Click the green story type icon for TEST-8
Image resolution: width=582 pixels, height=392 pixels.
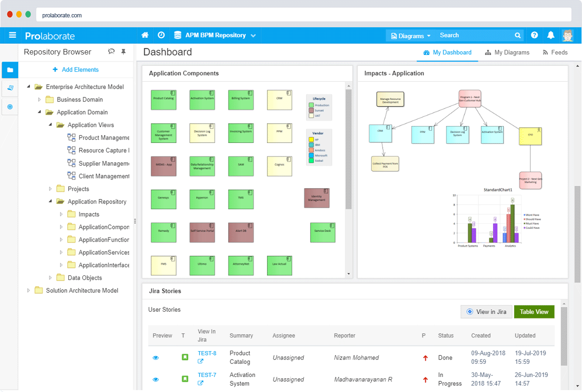tap(185, 358)
